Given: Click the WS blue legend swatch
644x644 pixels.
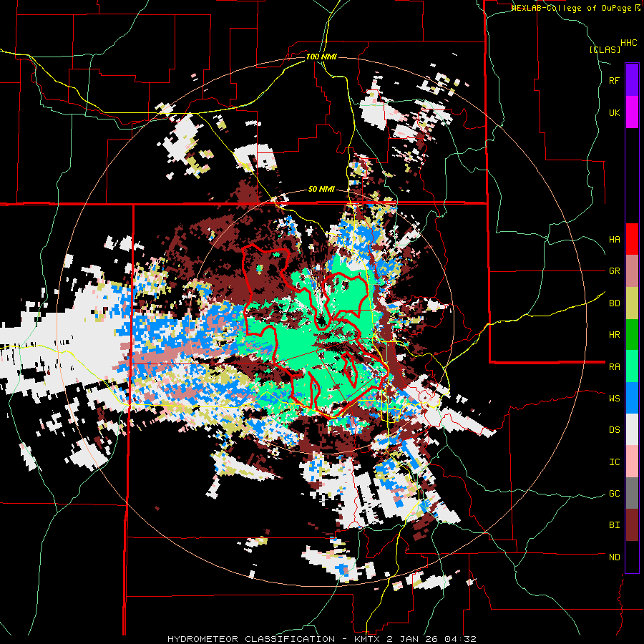Looking at the screenshot, I should pyautogui.click(x=632, y=398).
